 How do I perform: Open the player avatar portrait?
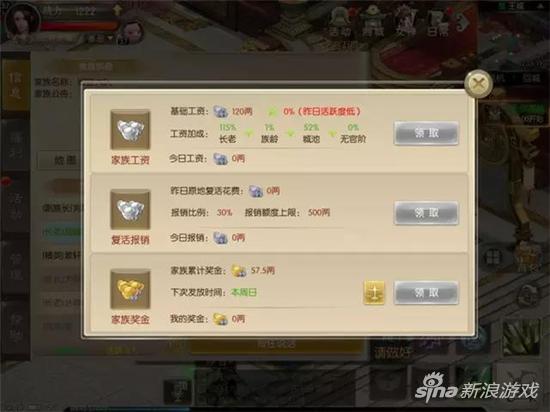point(23,20)
